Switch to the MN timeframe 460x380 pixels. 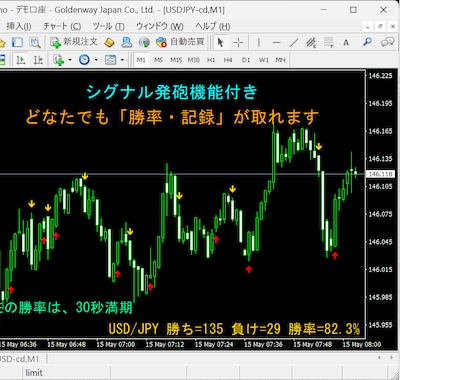(x=280, y=60)
